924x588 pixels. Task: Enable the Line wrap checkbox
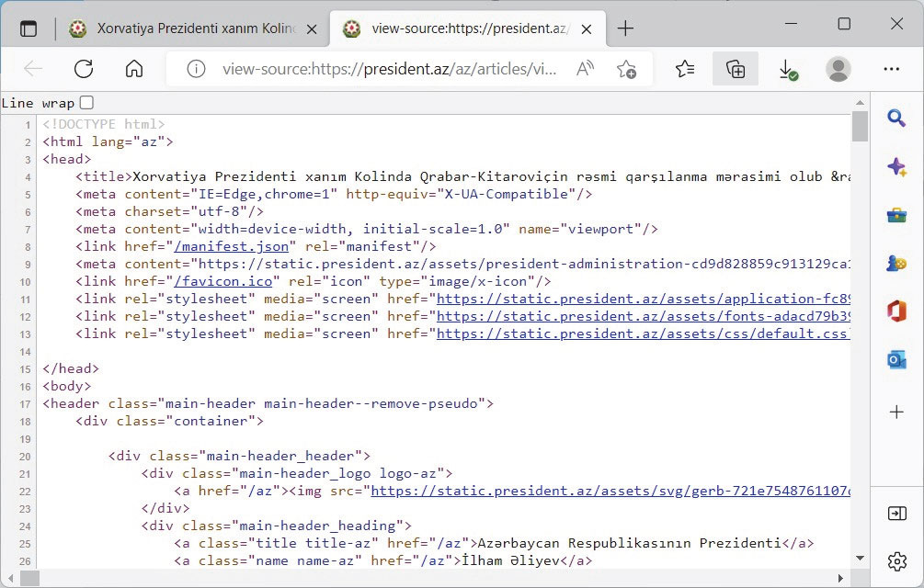[86, 103]
